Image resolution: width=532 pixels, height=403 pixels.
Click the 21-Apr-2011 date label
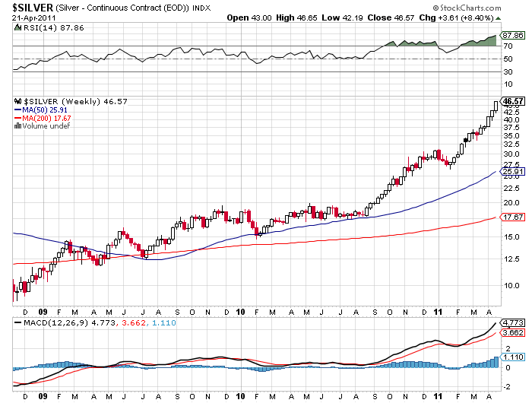click(34, 17)
